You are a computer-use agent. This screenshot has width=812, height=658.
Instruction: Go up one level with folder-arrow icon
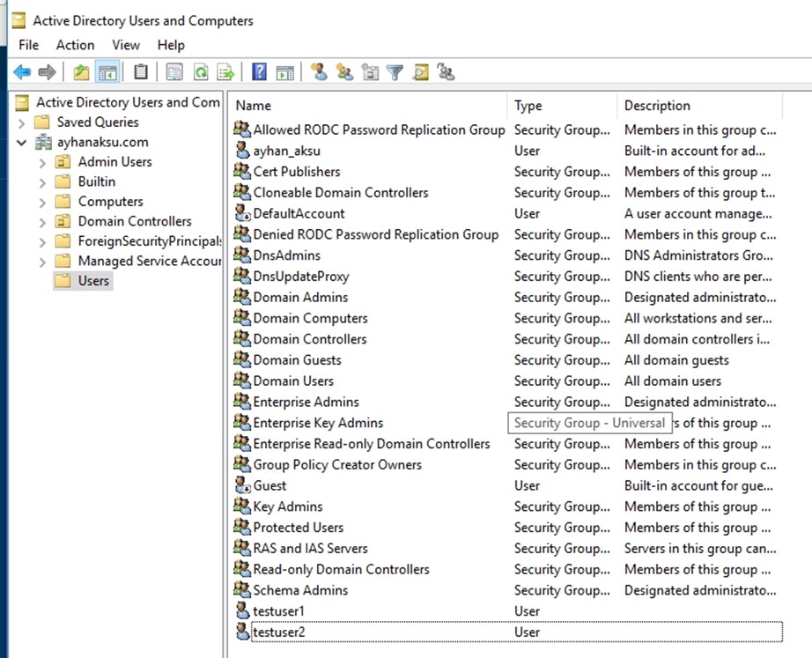click(x=81, y=72)
